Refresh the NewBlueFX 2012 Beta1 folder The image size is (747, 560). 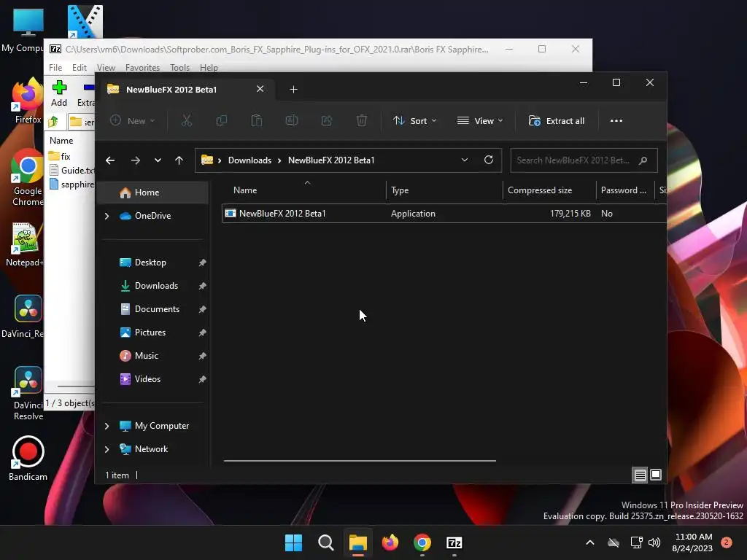pos(489,160)
